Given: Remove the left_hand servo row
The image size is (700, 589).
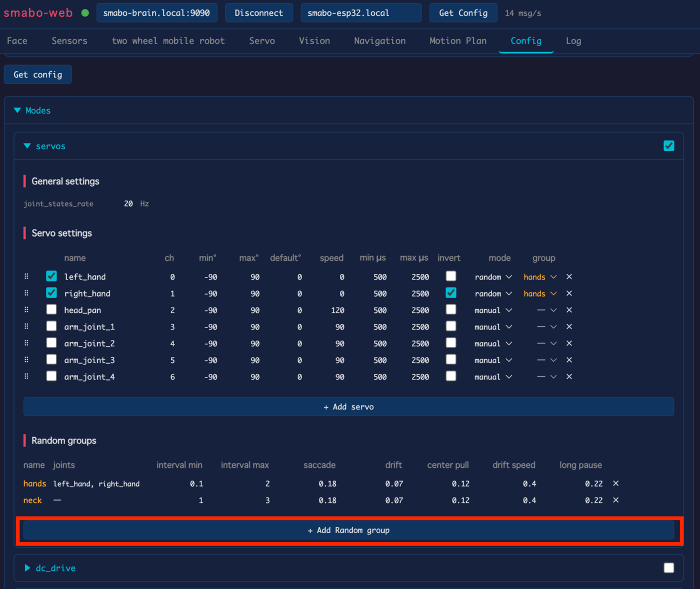Looking at the screenshot, I should pos(569,276).
